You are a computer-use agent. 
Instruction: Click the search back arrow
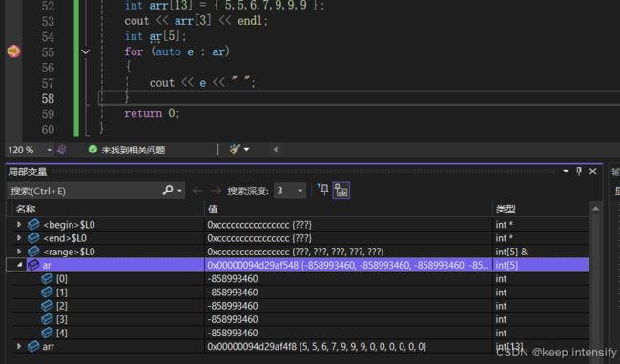tap(198, 192)
